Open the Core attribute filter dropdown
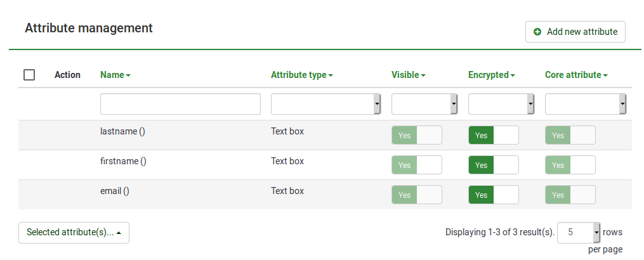This screenshot has width=644, height=260. [x=586, y=104]
